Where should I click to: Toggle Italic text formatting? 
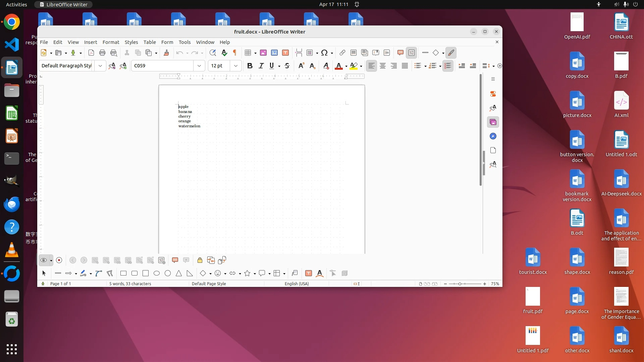point(261,66)
